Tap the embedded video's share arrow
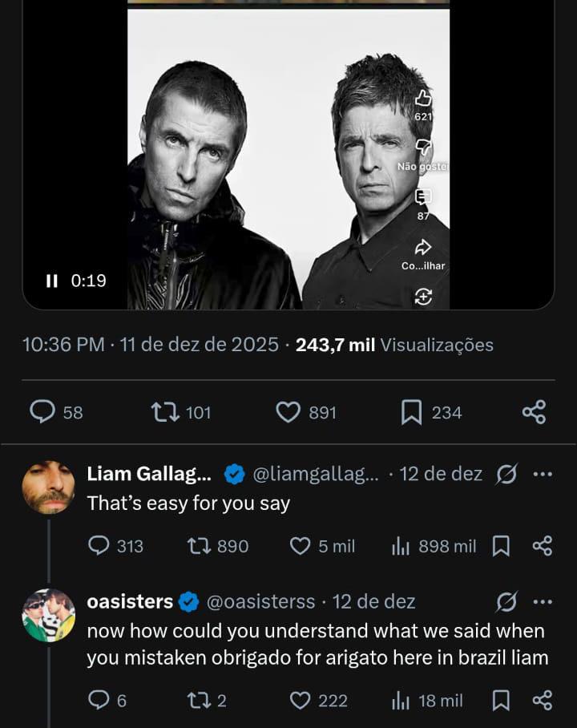Screen dimensions: 577x728 point(423,247)
